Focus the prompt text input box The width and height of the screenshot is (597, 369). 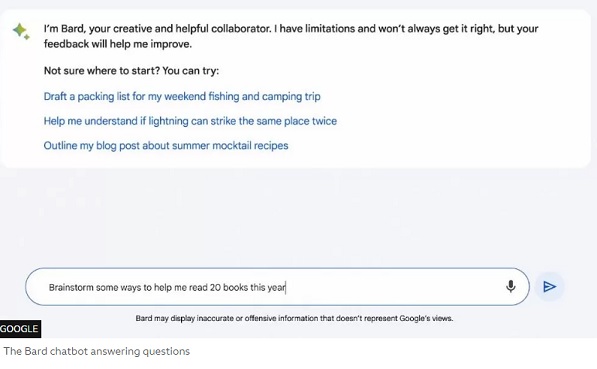277,287
